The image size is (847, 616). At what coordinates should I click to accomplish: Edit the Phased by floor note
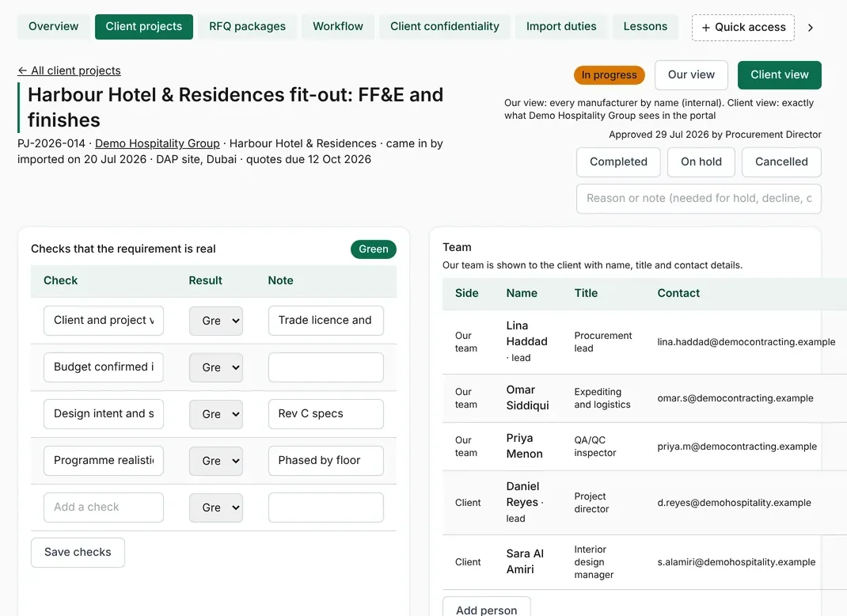325,460
